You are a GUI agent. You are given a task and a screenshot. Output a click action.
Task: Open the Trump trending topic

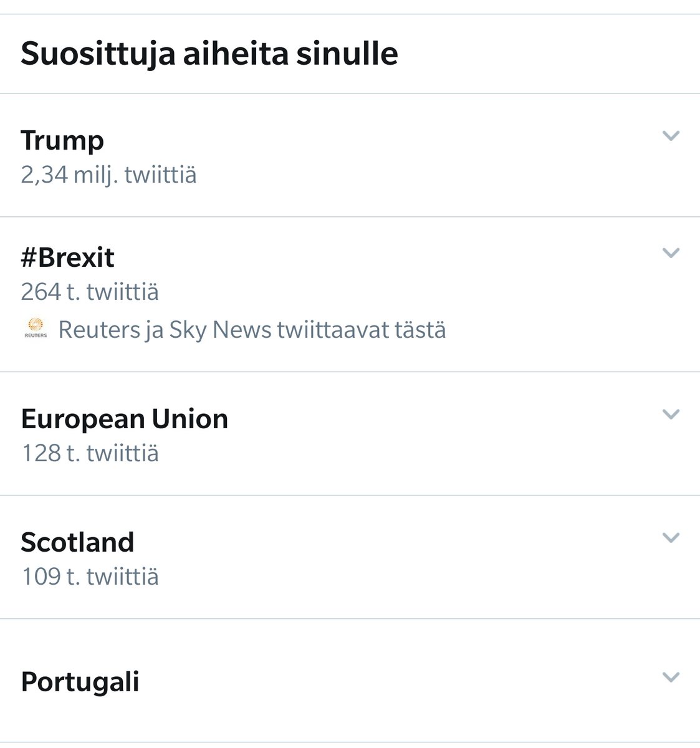pyautogui.click(x=62, y=141)
